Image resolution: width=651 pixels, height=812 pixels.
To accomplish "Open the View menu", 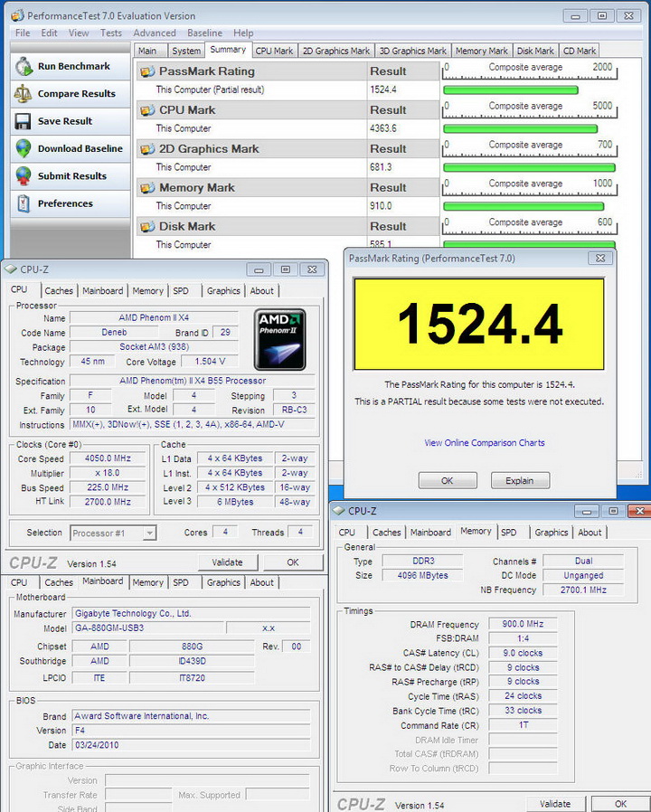I will (78, 33).
